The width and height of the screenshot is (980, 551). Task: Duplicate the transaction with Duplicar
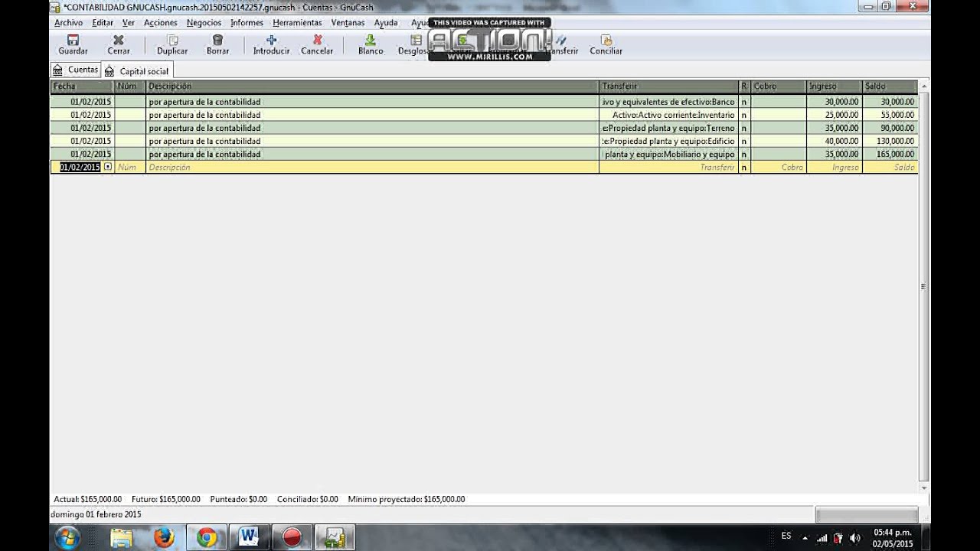coord(172,44)
